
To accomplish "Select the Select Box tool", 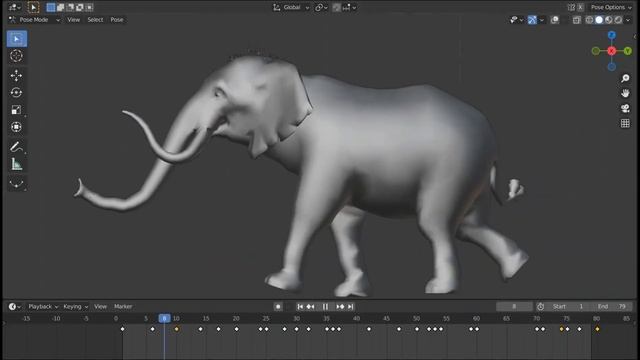I will click(17, 39).
